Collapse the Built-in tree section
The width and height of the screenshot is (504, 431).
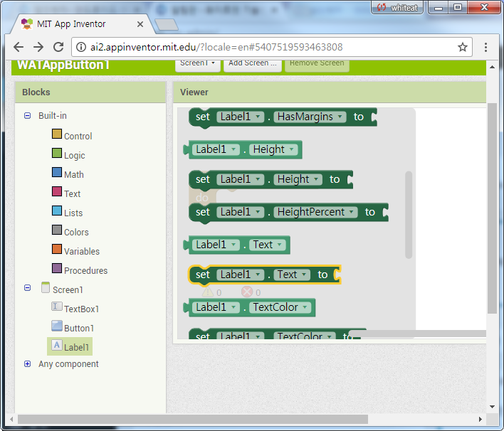tap(28, 116)
